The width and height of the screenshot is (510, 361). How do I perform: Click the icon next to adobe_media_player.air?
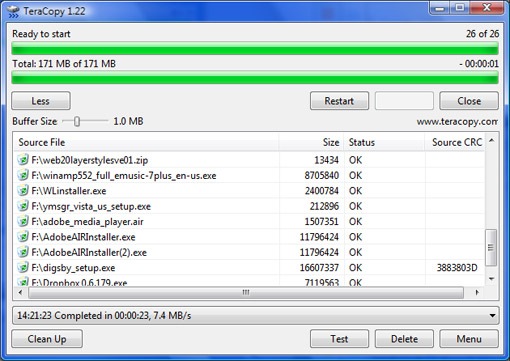(x=23, y=221)
